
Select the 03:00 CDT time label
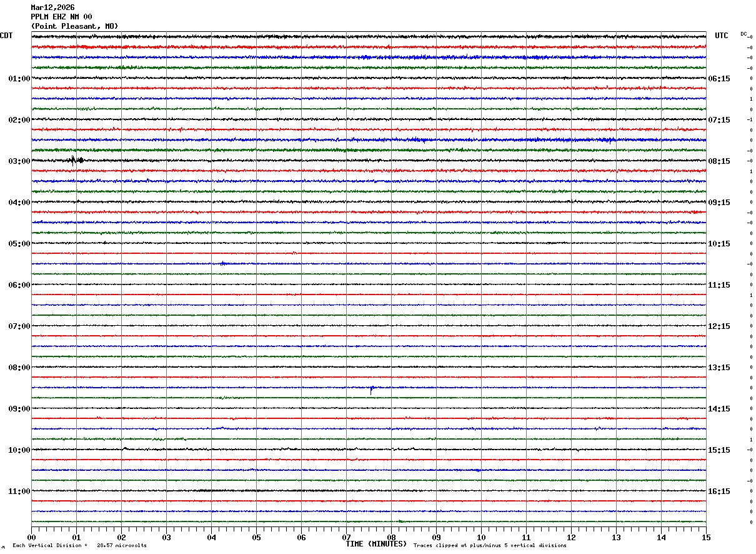coord(19,161)
